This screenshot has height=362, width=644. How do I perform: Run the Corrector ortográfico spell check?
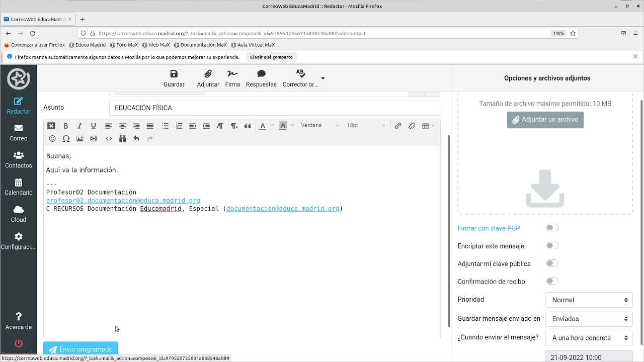click(x=300, y=78)
